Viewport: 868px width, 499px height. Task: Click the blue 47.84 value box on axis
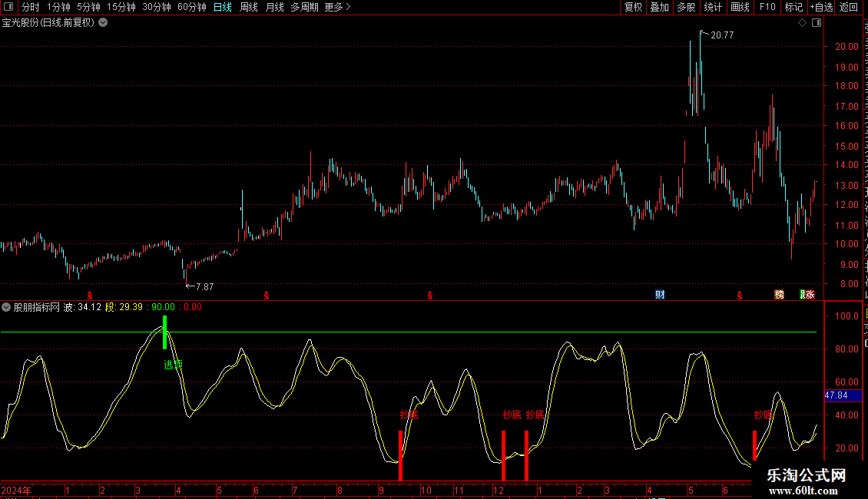pyautogui.click(x=843, y=395)
